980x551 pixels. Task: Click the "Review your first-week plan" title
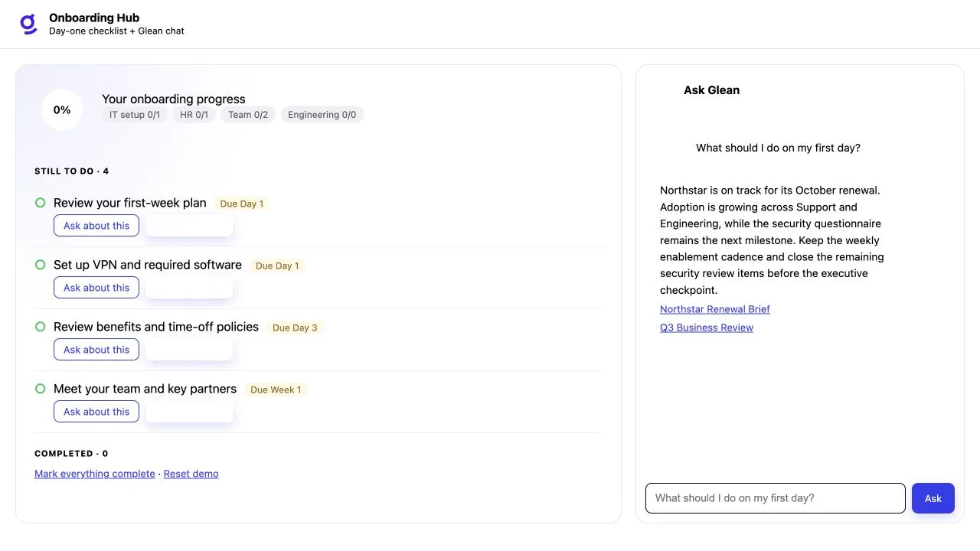pos(130,203)
